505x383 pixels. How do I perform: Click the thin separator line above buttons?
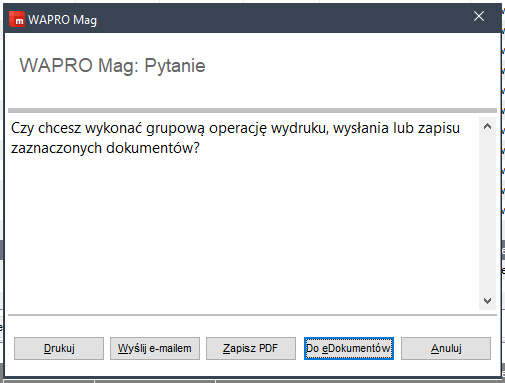(x=252, y=314)
